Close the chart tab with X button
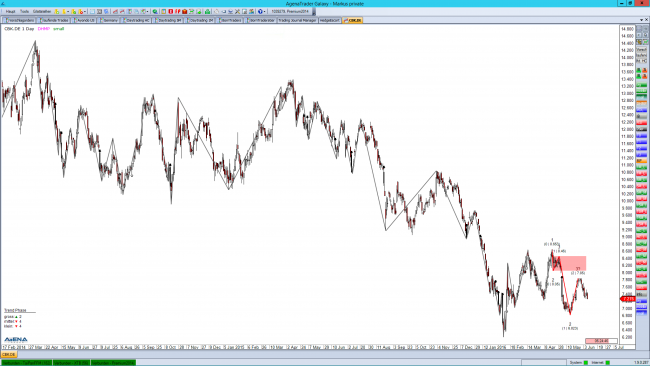This screenshot has width=650, height=366. [x=646, y=19]
